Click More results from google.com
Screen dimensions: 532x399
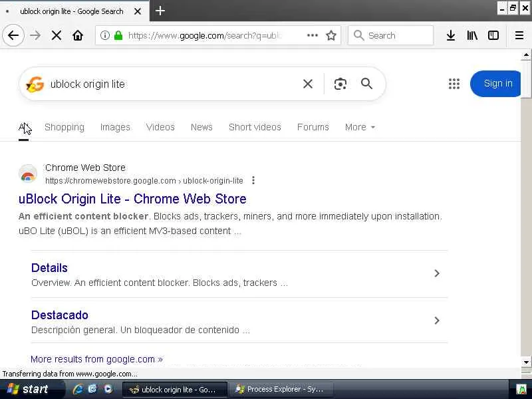click(x=96, y=359)
